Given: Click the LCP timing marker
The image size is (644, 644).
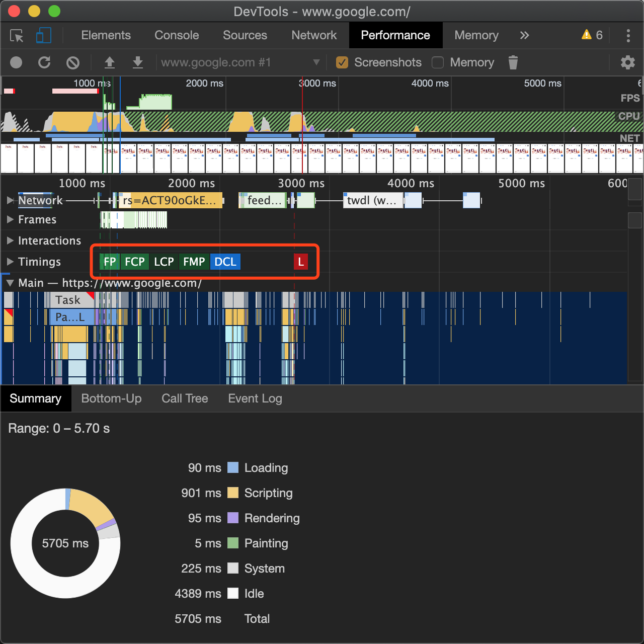Looking at the screenshot, I should click(x=164, y=262).
